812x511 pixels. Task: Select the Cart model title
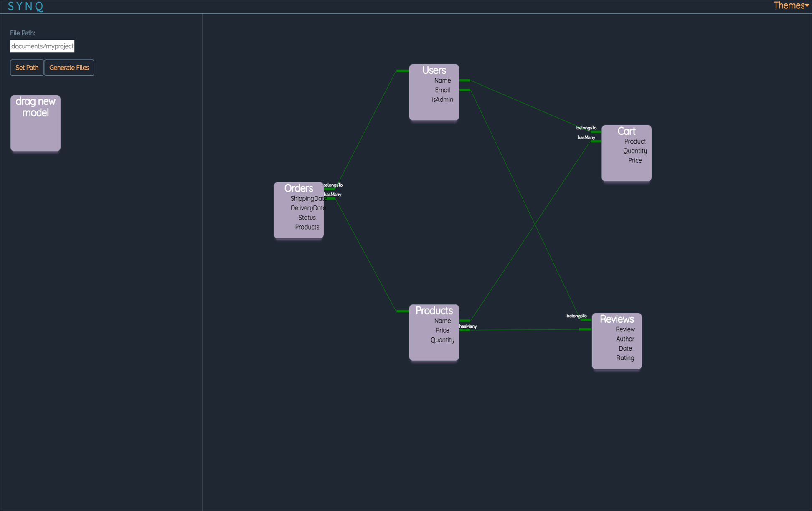coord(626,132)
